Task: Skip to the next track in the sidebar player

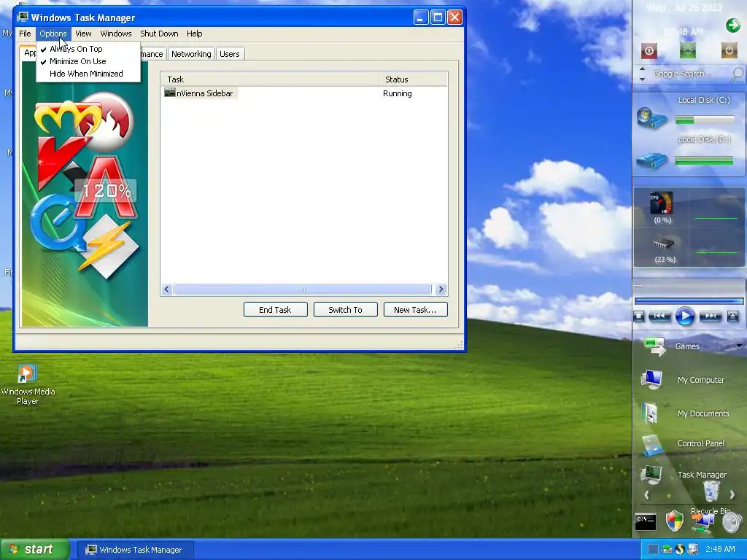Action: tap(710, 316)
